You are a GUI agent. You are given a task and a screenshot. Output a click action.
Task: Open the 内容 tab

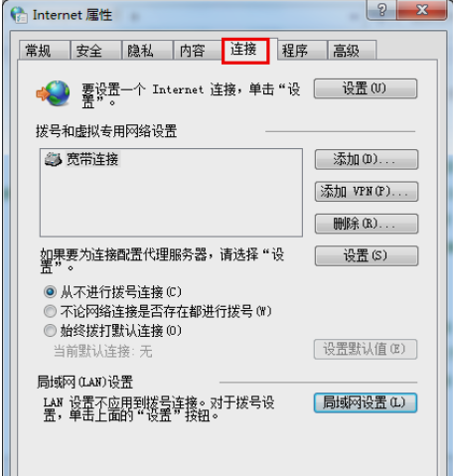(x=198, y=51)
